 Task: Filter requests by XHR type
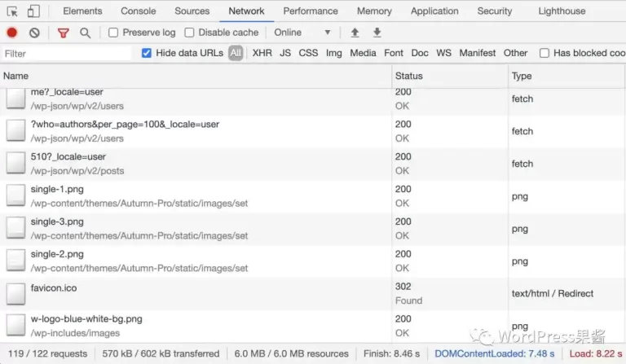click(262, 53)
